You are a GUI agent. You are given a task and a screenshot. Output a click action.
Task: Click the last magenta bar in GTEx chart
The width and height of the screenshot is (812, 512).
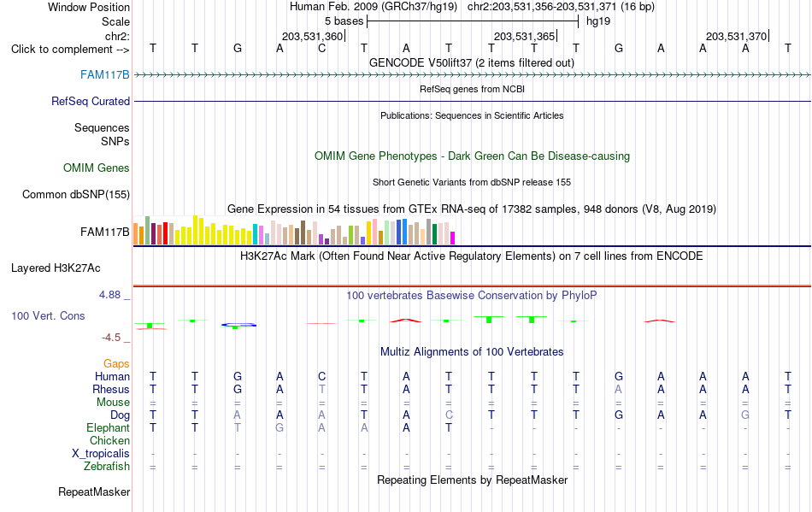pyautogui.click(x=453, y=238)
